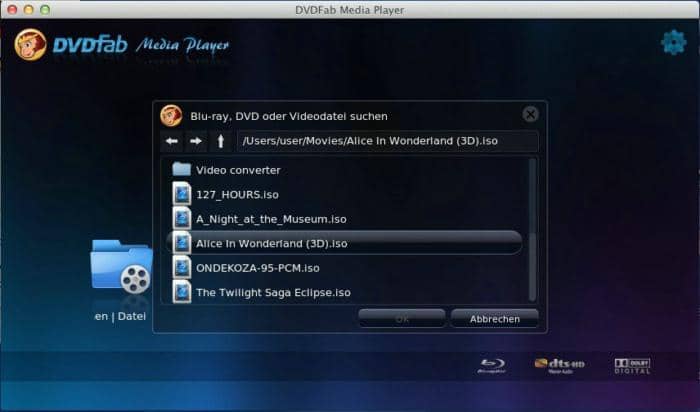
Task: Click the yellow minimize window button
Action: pyautogui.click(x=29, y=9)
